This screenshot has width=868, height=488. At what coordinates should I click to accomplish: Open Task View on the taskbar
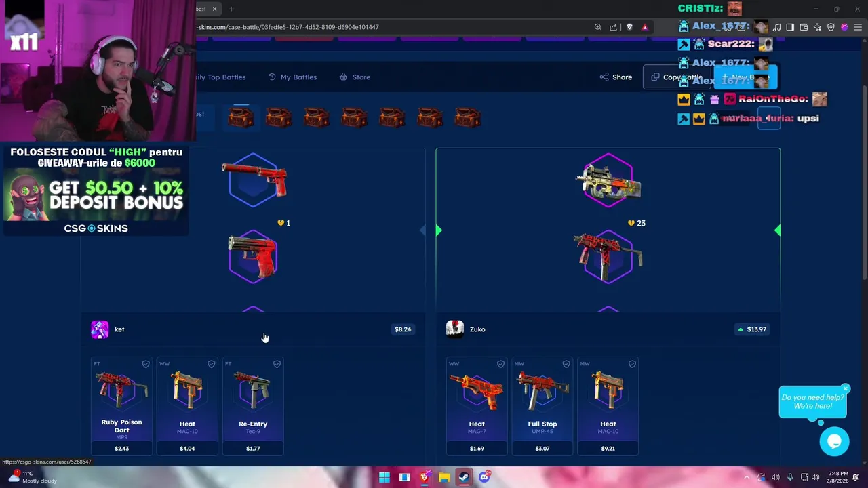click(404, 477)
